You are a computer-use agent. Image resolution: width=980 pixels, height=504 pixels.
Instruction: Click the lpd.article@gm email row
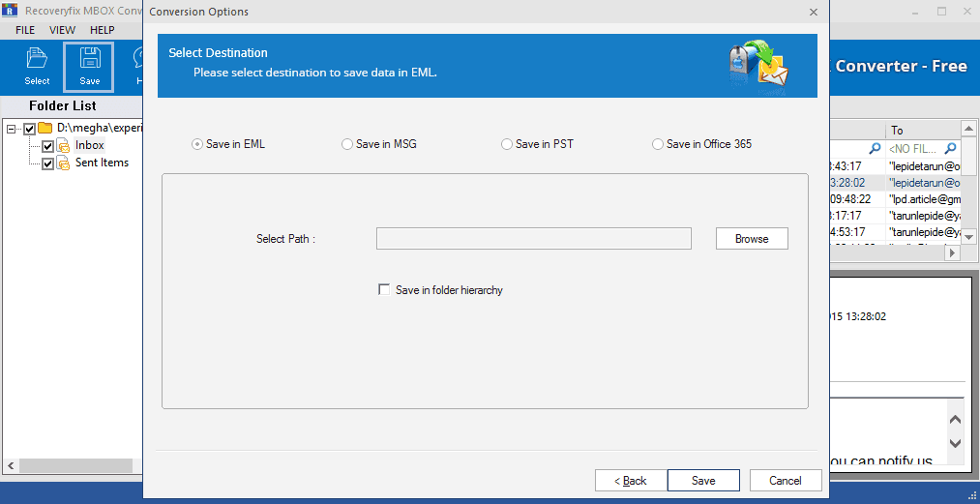pyautogui.click(x=895, y=199)
